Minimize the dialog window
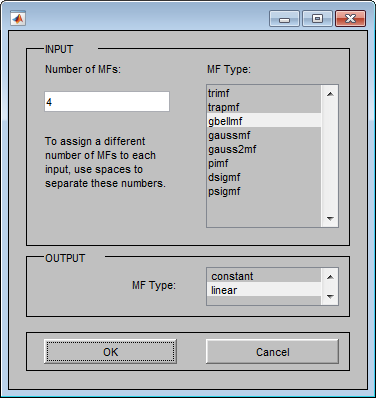376x398 pixels. [284, 18]
